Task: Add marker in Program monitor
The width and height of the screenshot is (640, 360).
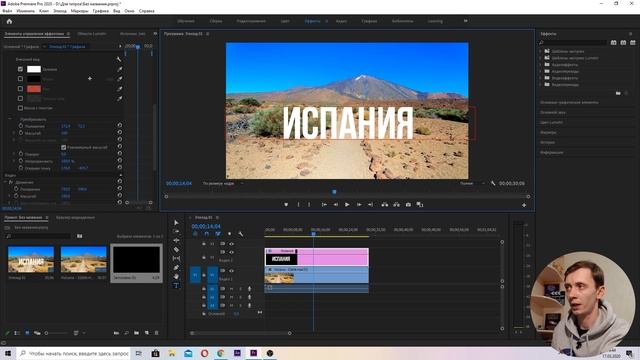Action: coord(286,204)
